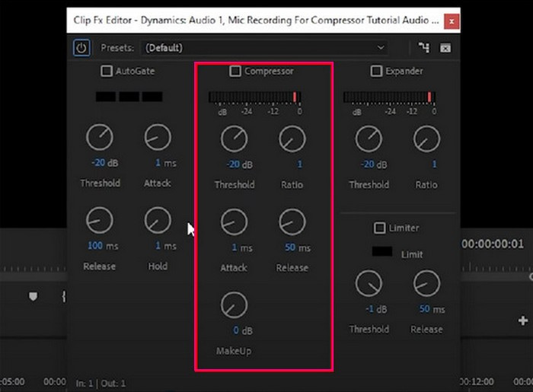Click the Expander gain reduction meter
The height and width of the screenshot is (392, 533).
(389, 97)
